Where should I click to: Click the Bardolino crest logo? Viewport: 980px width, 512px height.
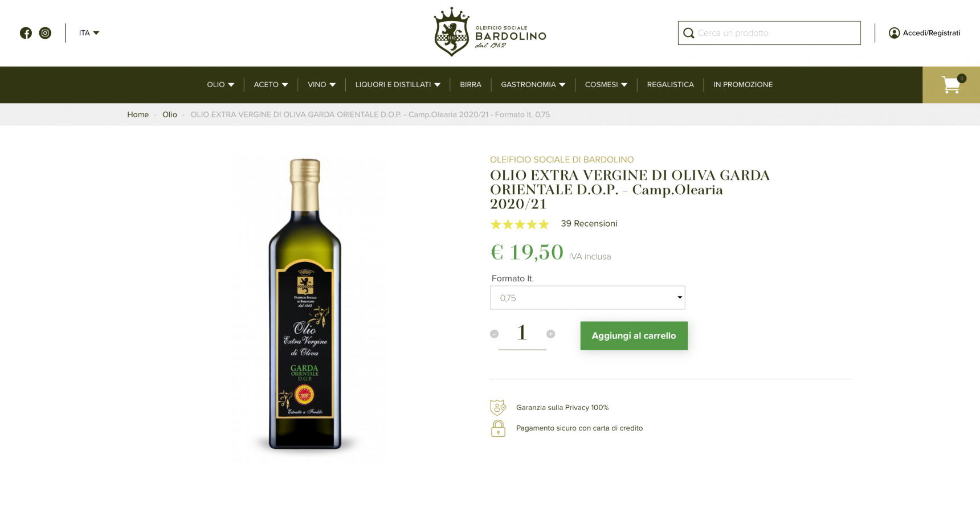pyautogui.click(x=452, y=32)
